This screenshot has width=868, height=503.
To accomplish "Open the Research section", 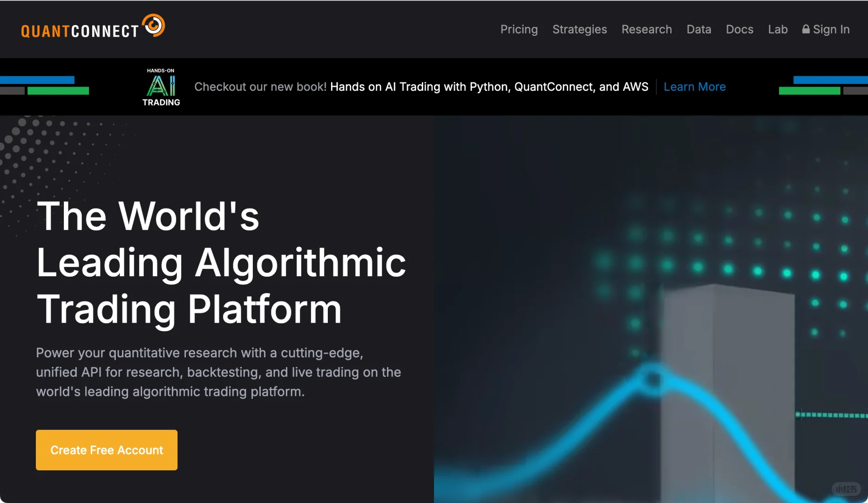I will (646, 29).
